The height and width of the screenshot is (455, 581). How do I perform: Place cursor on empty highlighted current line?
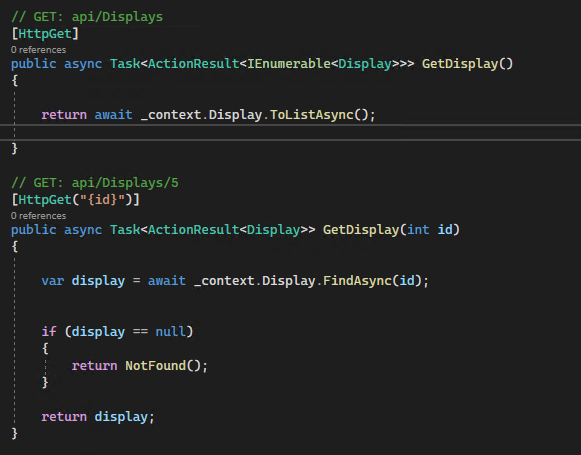click(x=290, y=133)
